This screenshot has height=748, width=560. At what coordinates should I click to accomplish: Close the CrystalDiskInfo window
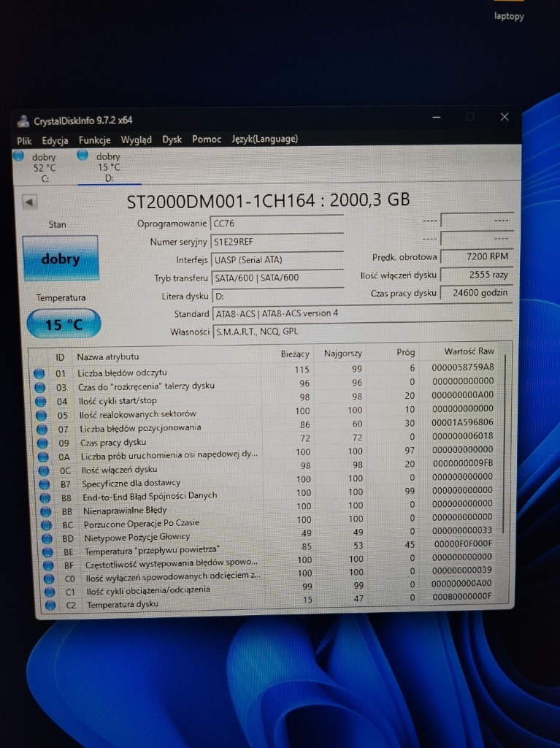(x=505, y=117)
